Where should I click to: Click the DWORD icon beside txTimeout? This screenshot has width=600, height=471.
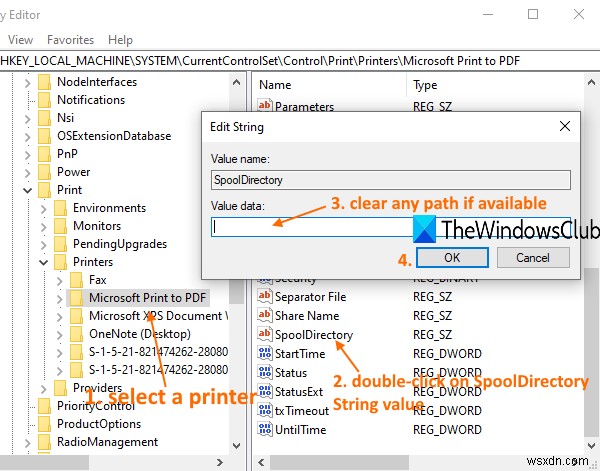tap(265, 410)
